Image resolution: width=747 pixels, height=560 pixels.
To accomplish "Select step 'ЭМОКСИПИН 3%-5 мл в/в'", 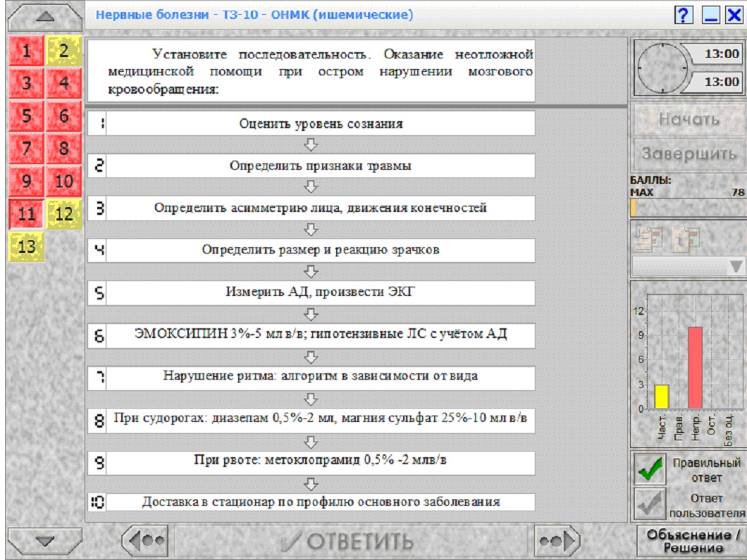I will pyautogui.click(x=321, y=335).
